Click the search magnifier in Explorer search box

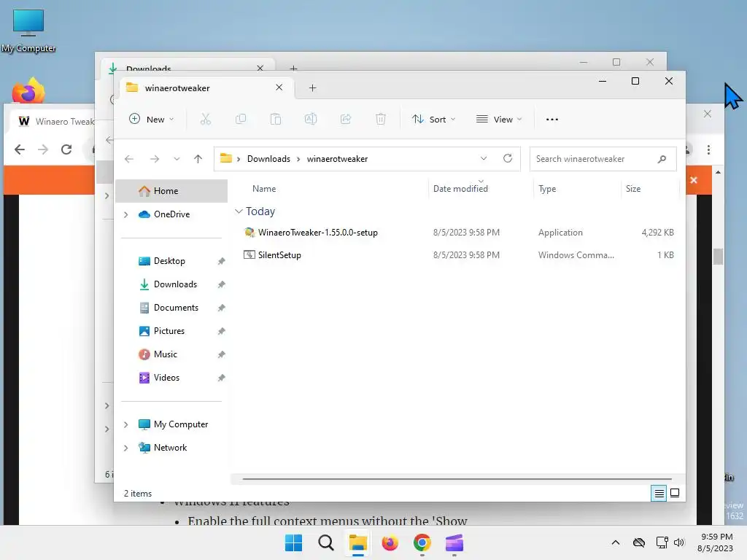pos(662,158)
